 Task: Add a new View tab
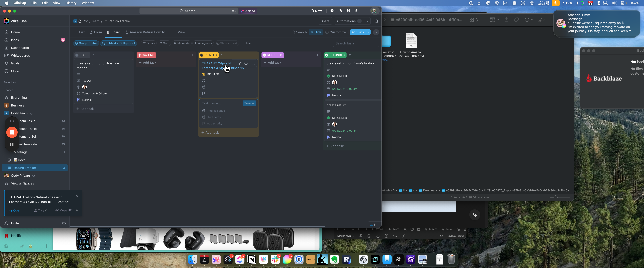point(179,32)
